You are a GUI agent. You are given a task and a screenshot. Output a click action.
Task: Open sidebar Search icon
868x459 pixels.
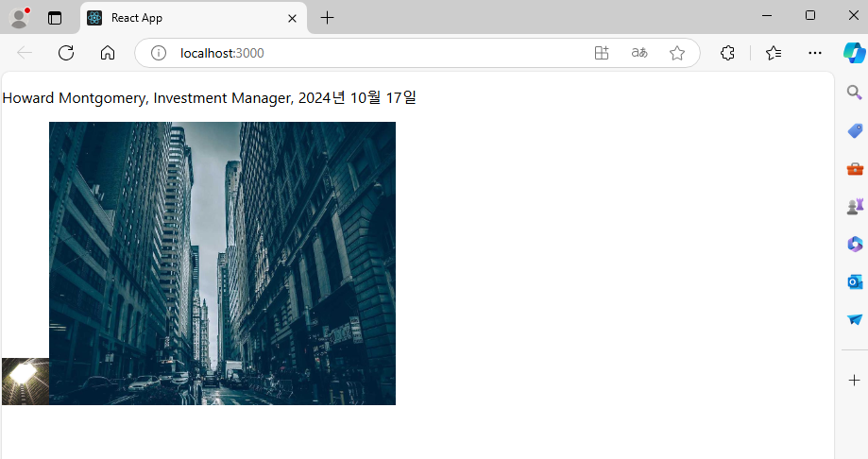click(x=854, y=93)
